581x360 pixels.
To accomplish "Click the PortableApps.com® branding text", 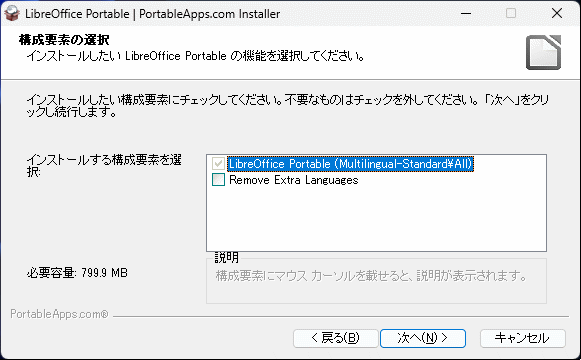I will 59,314.
